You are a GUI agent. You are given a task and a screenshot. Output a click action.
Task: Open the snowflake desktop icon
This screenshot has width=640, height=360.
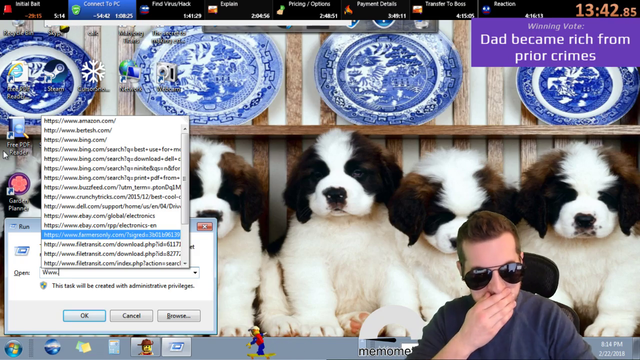click(x=93, y=76)
